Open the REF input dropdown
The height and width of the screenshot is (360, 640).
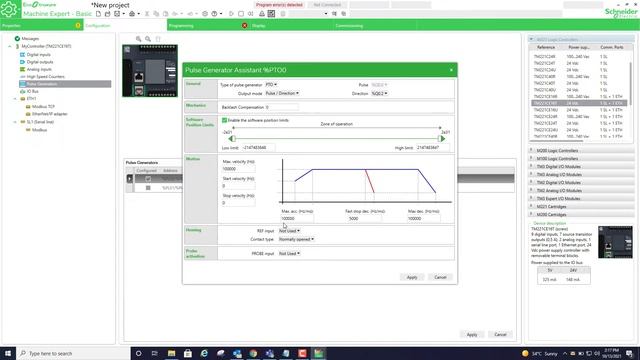(x=289, y=231)
